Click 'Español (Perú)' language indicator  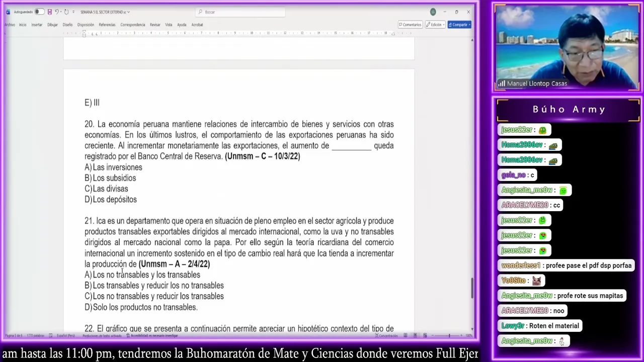point(66,335)
